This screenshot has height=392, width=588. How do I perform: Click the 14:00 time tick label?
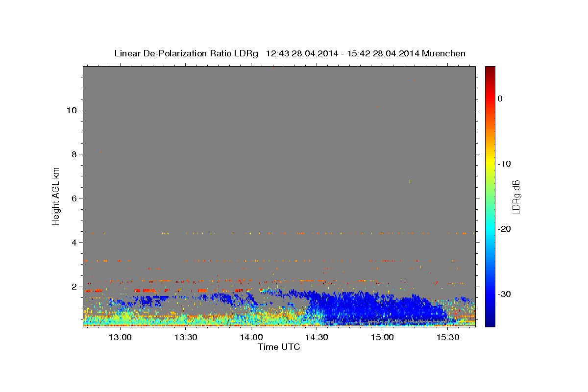[251, 337]
